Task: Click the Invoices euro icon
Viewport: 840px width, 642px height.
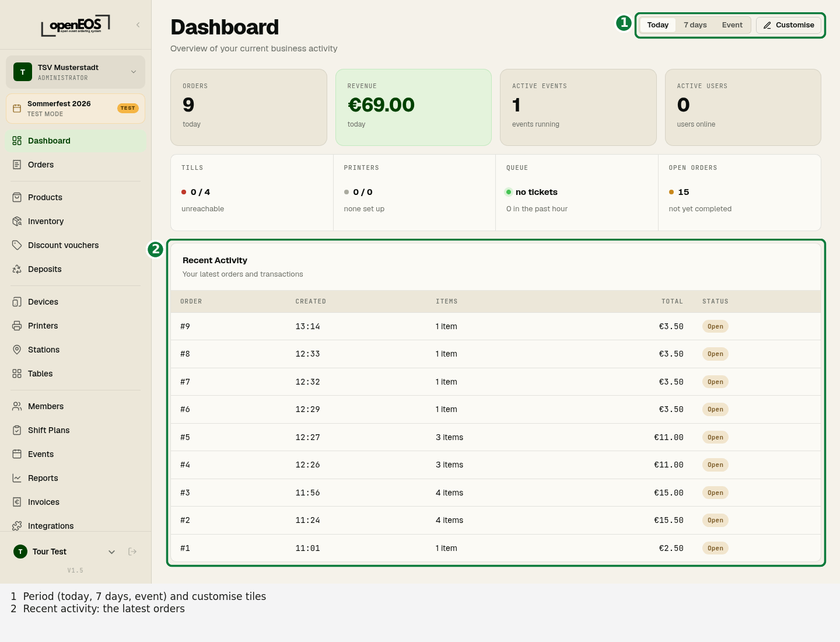Action: [x=17, y=502]
